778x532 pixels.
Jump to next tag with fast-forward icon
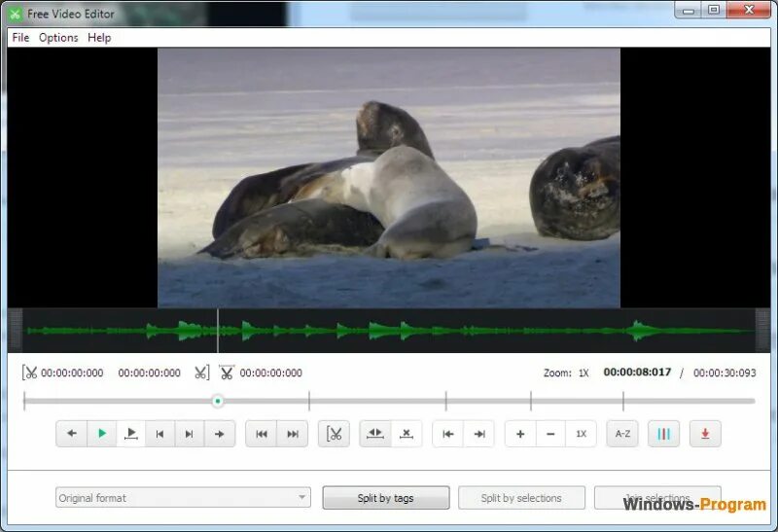[x=293, y=434]
